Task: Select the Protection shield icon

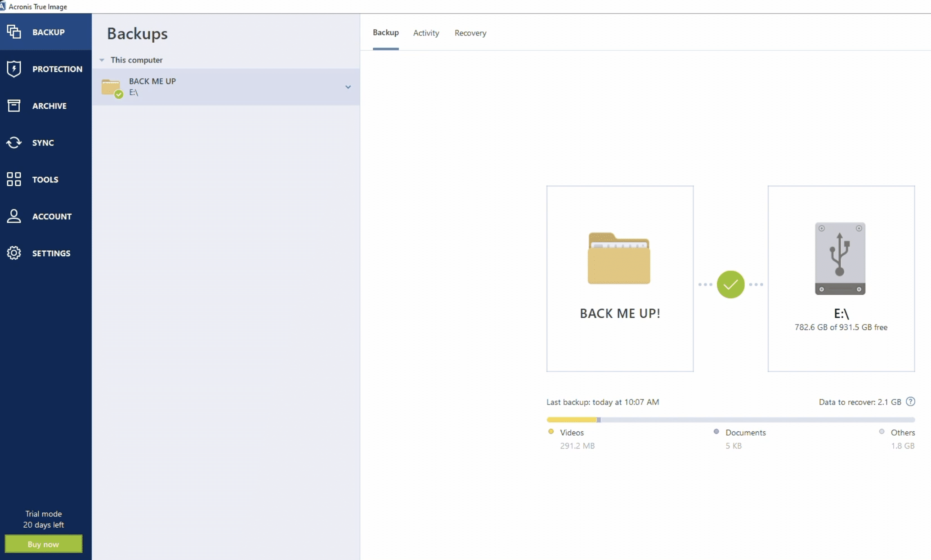Action: point(13,69)
